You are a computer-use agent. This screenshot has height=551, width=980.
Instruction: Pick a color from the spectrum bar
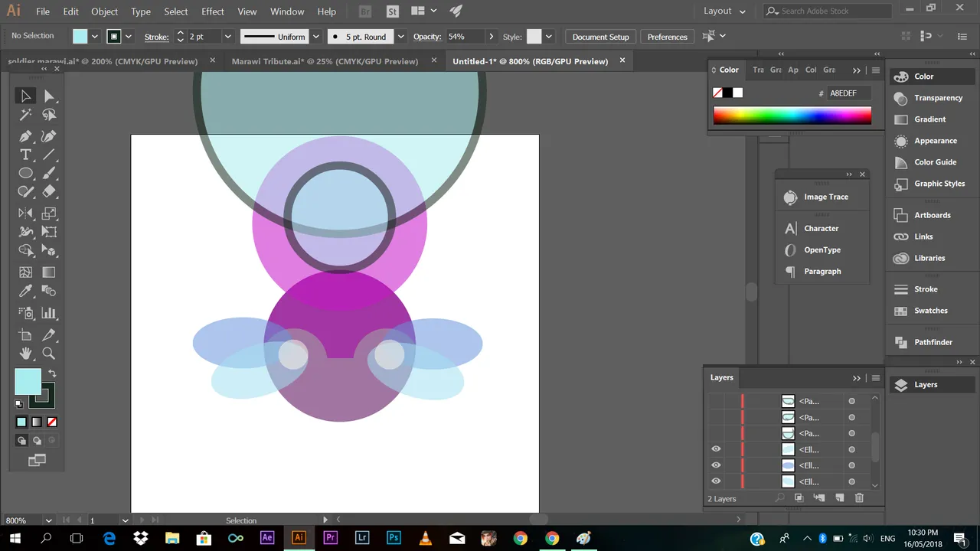(792, 116)
